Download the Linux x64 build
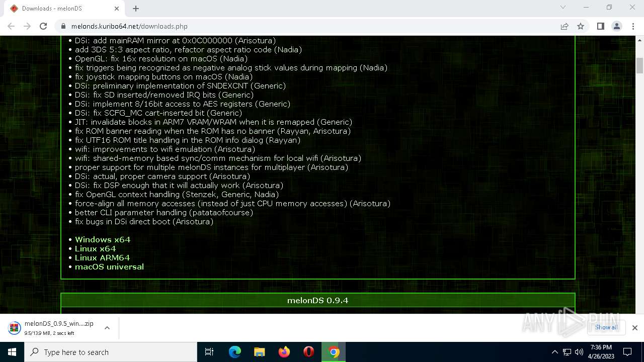 [x=95, y=249]
